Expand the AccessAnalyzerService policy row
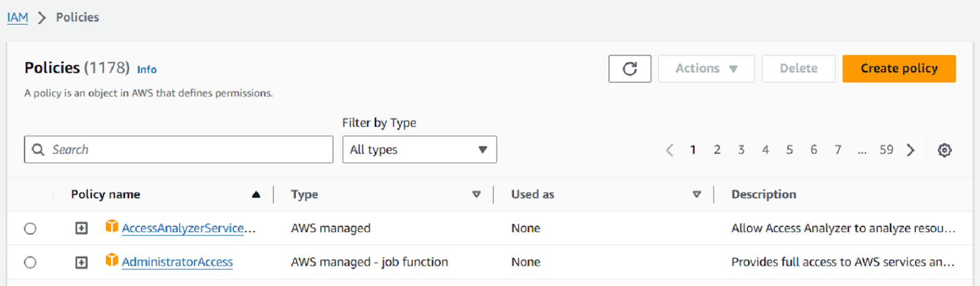Image resolution: width=980 pixels, height=286 pixels. pyautogui.click(x=81, y=228)
